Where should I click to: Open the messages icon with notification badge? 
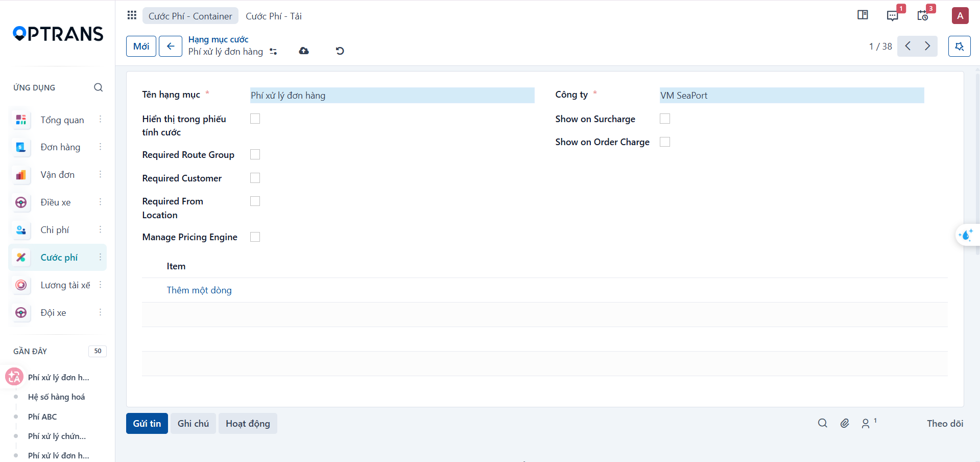tap(893, 15)
